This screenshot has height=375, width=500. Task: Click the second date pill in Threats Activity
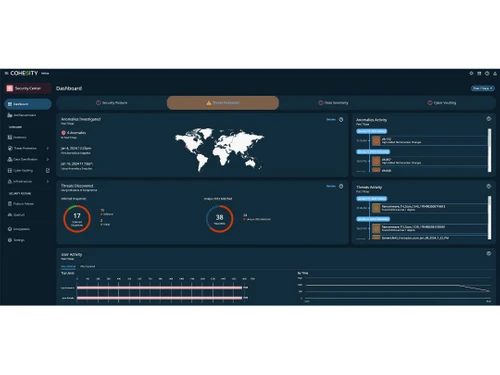tap(373, 219)
